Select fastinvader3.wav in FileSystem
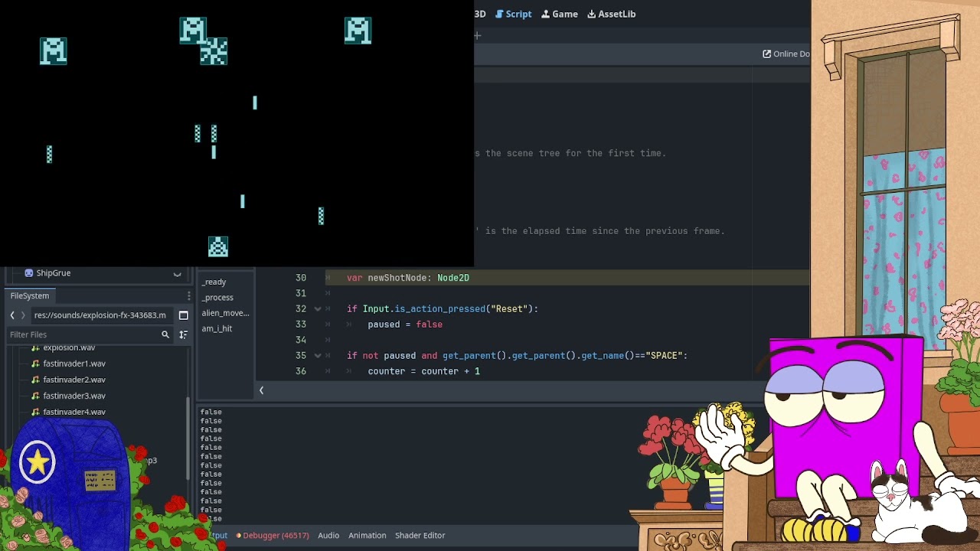 [x=74, y=396]
